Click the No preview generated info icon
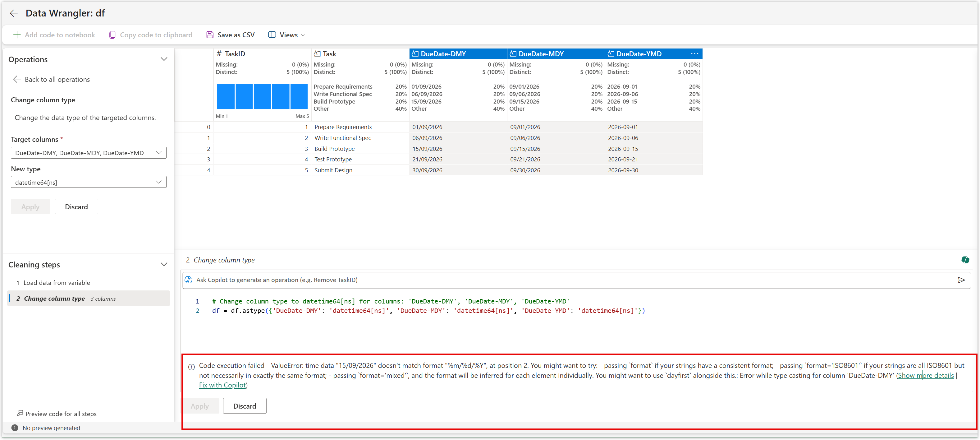Image resolution: width=980 pixels, height=440 pixels. pyautogui.click(x=15, y=428)
